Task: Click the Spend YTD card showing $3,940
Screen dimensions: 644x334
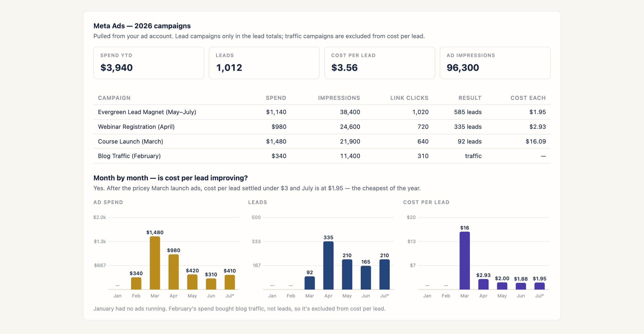Action: click(x=149, y=63)
